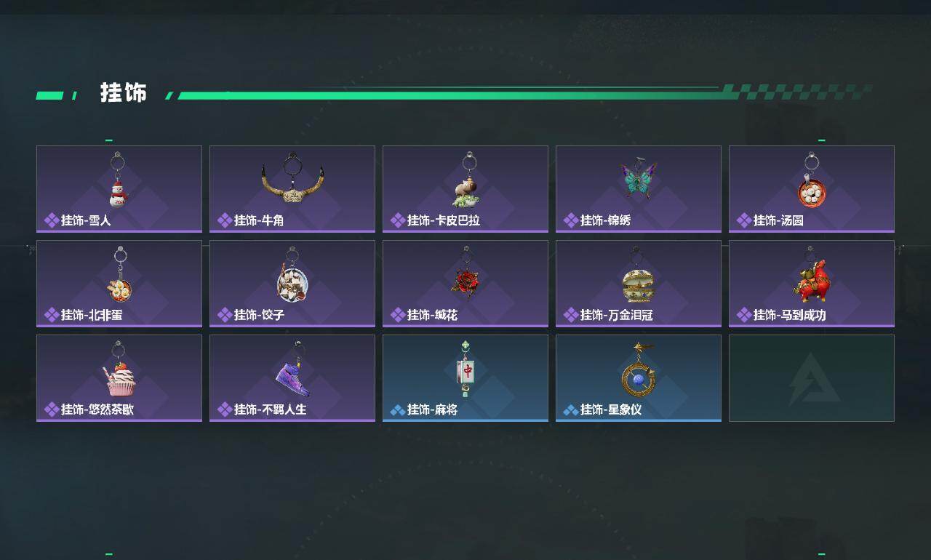Screen dimensions: 931x560
Task: Select the mahjong tile charm 挂饰-麻将
Action: pos(465,378)
